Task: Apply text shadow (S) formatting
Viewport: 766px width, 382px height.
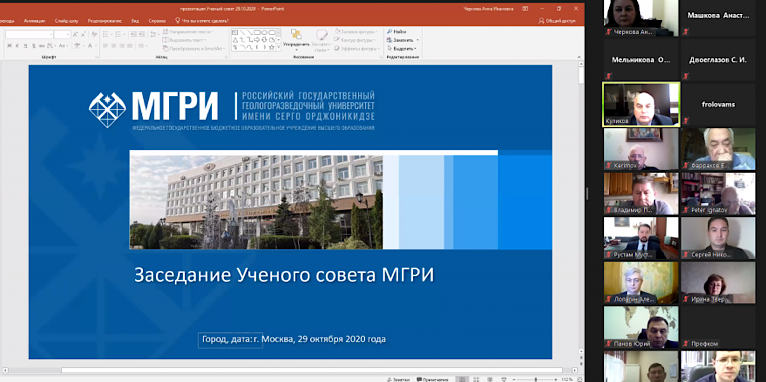Action: coord(34,45)
